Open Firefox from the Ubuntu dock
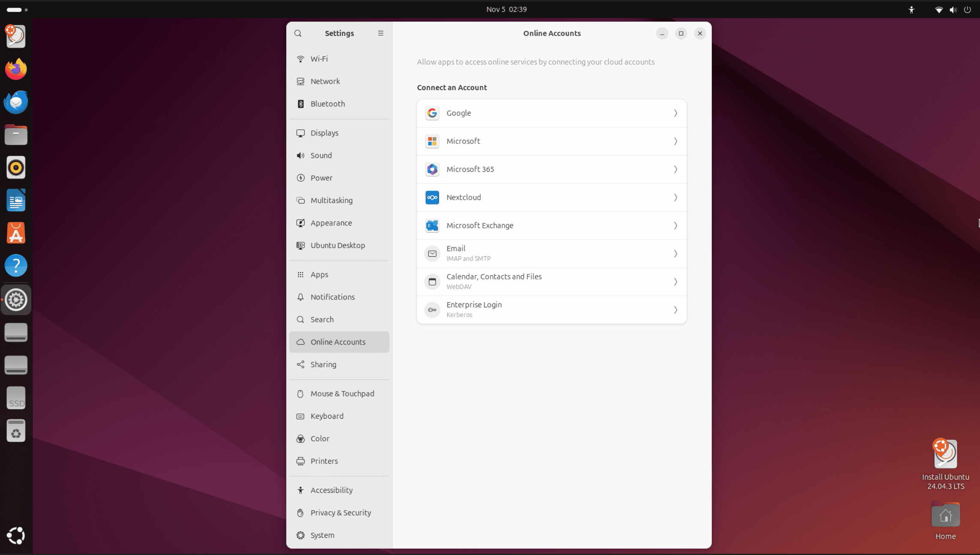 click(16, 69)
